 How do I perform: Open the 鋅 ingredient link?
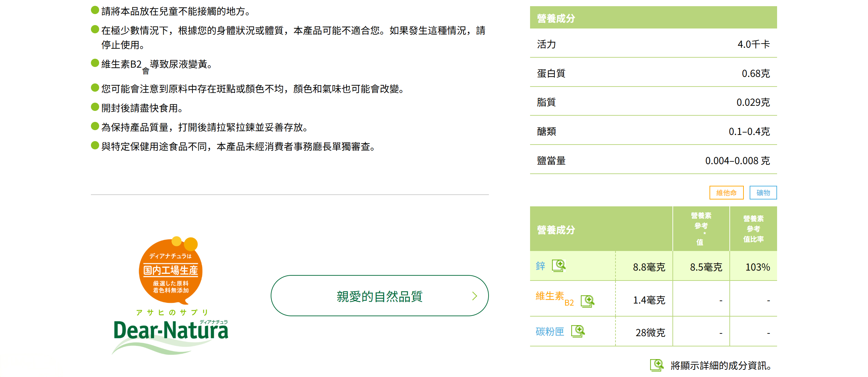(x=540, y=266)
